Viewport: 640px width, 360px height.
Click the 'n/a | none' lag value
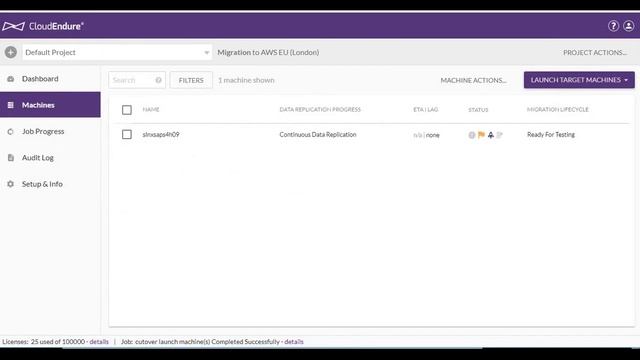[x=426, y=135]
